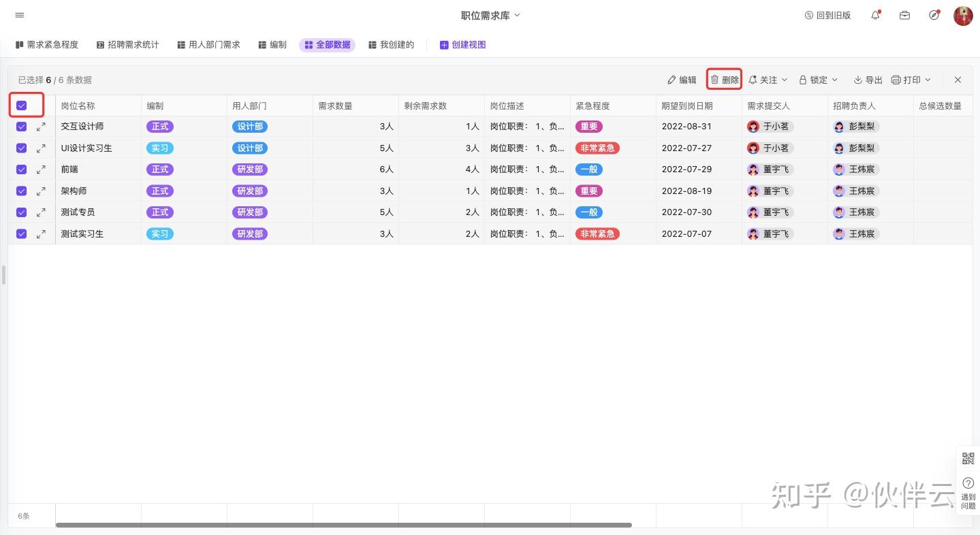
Task: Open the QR code panel
Action: coord(968,459)
